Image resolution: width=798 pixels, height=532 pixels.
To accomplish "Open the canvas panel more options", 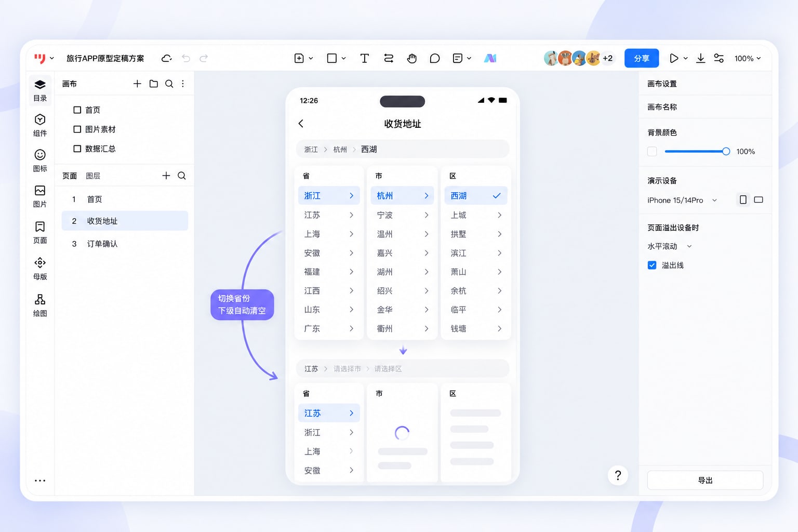I will [183, 84].
